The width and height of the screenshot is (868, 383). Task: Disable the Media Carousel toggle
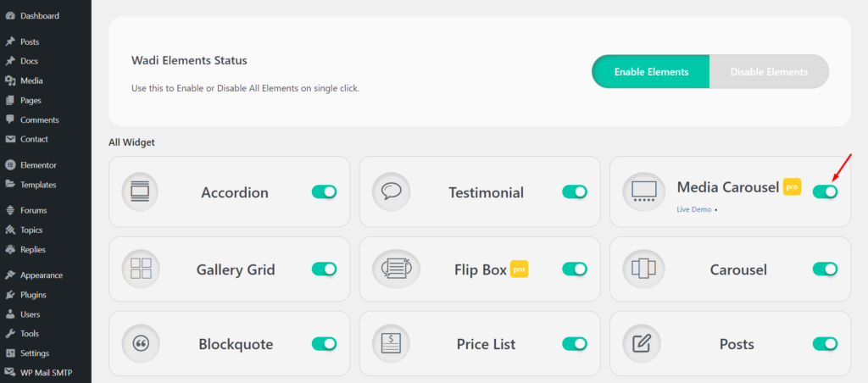[825, 191]
